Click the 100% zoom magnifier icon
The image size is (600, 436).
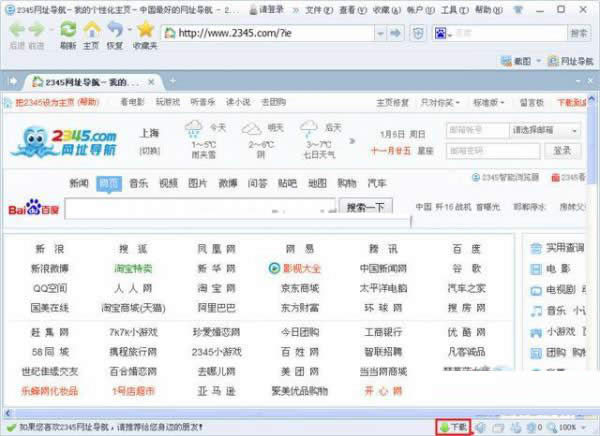(552, 427)
